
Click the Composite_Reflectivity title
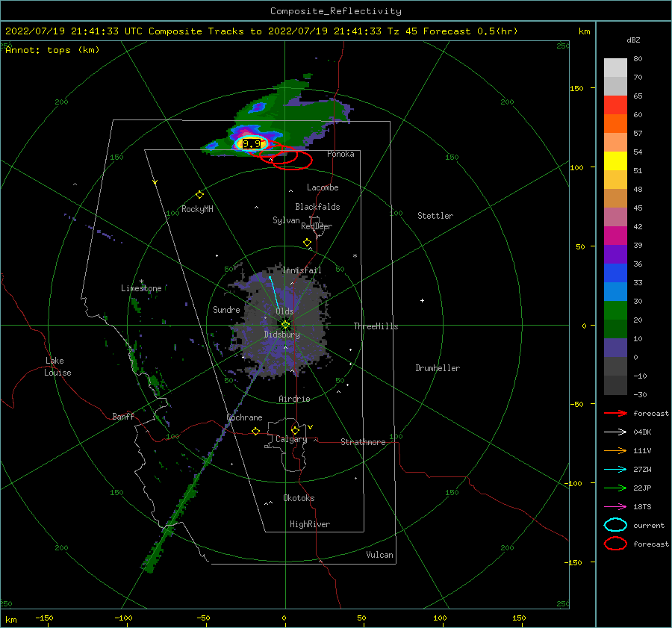335,11
